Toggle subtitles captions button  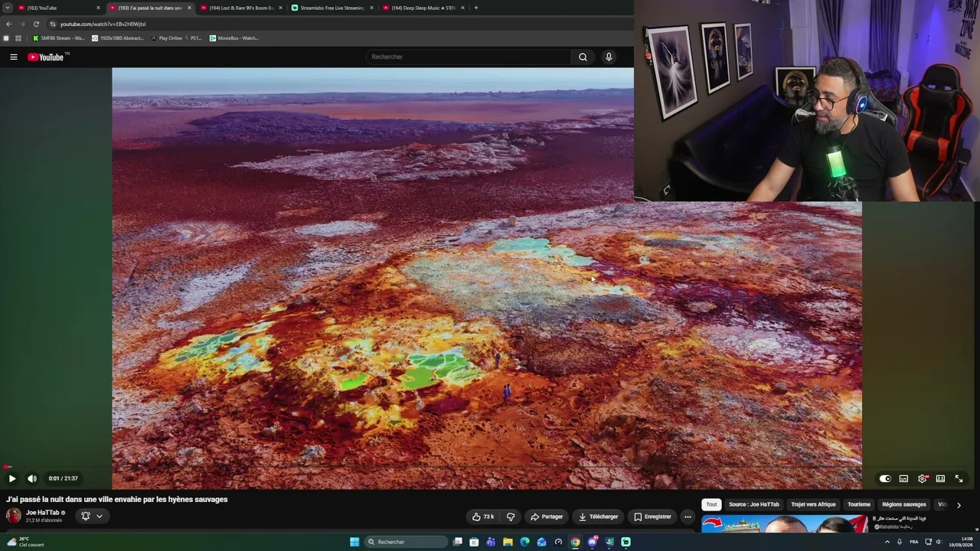[x=903, y=478]
